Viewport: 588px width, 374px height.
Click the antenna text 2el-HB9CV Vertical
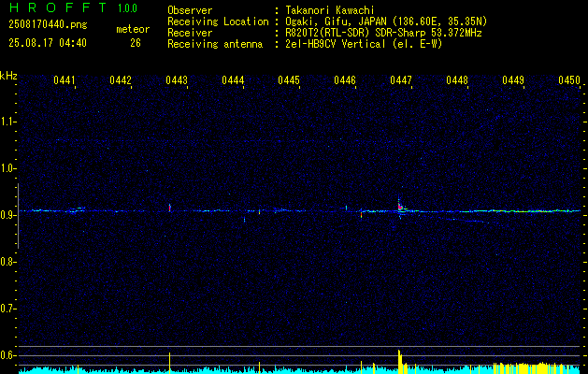pyautogui.click(x=336, y=44)
